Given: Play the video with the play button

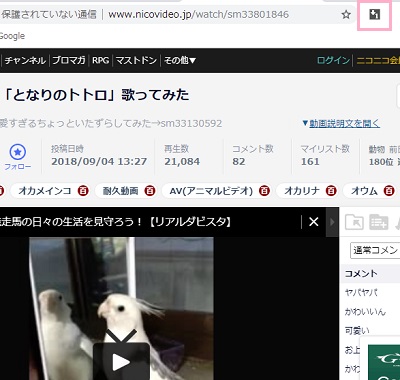Looking at the screenshot, I should tap(121, 361).
